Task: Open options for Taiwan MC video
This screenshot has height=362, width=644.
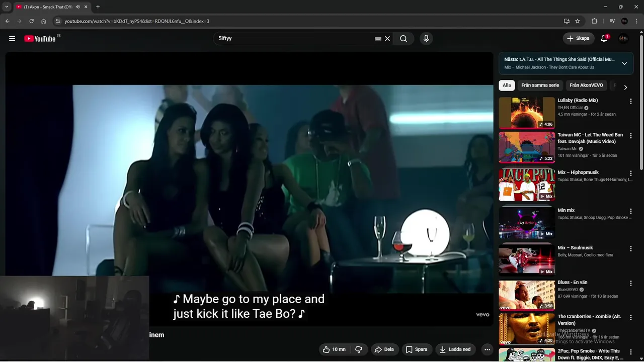Action: (x=630, y=136)
